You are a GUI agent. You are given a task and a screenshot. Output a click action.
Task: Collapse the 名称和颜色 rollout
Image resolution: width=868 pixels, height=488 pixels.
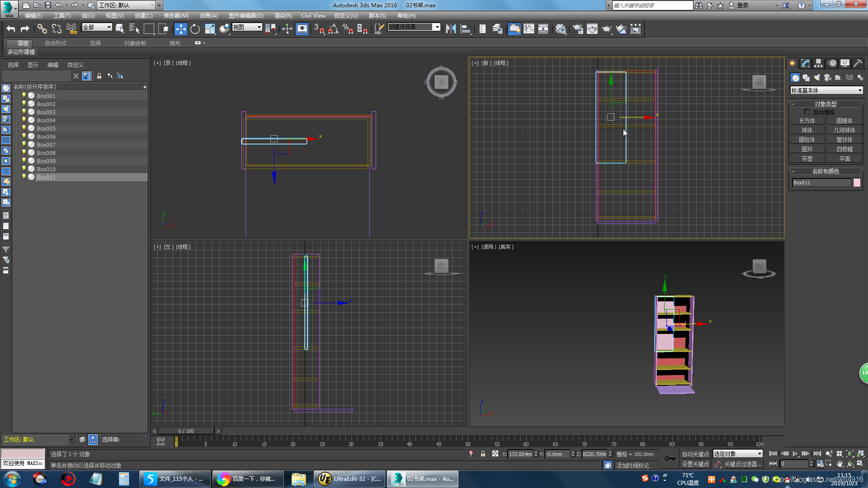click(826, 171)
